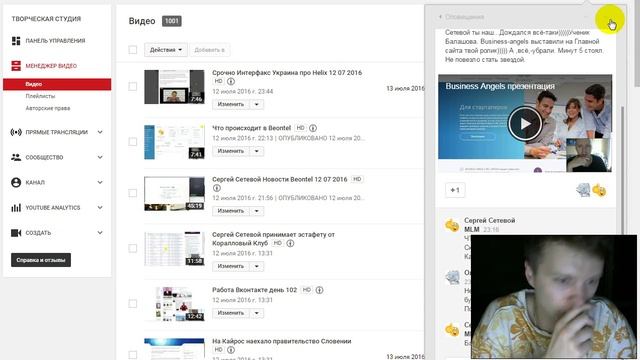640x360 pixels.
Task: Open Панель управления menu item
Action: tap(55, 41)
